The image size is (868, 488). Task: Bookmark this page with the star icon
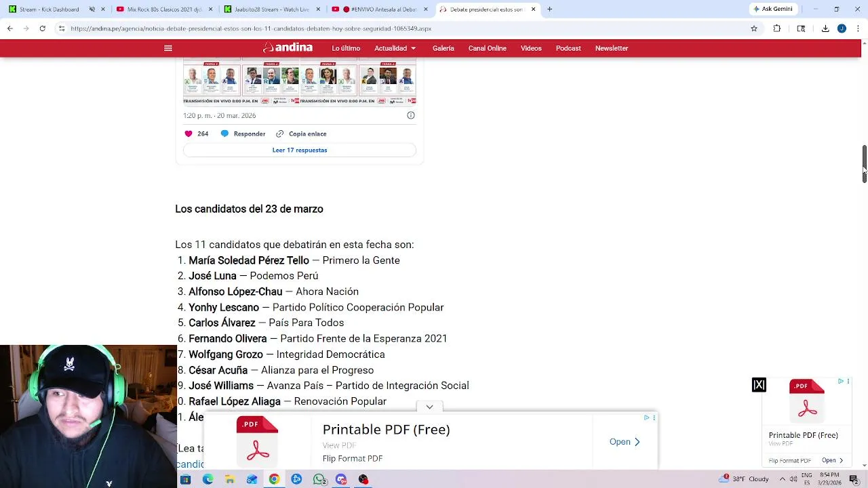(x=754, y=28)
